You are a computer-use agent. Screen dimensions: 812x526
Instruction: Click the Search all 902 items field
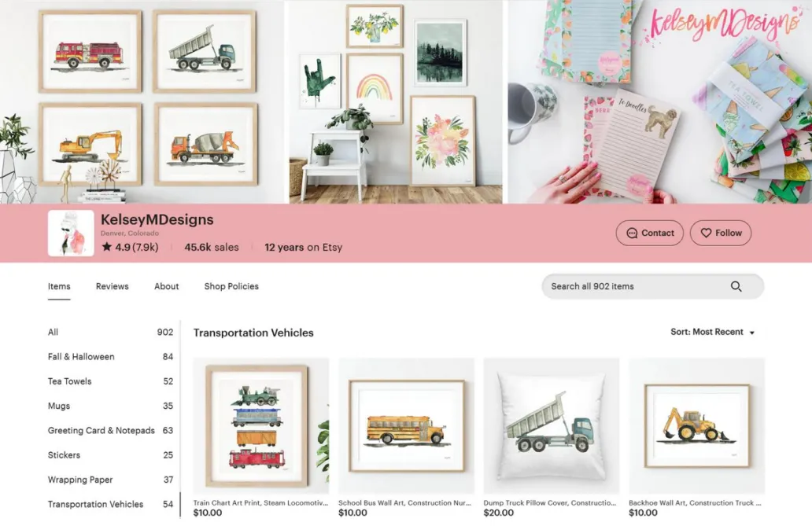pos(652,286)
